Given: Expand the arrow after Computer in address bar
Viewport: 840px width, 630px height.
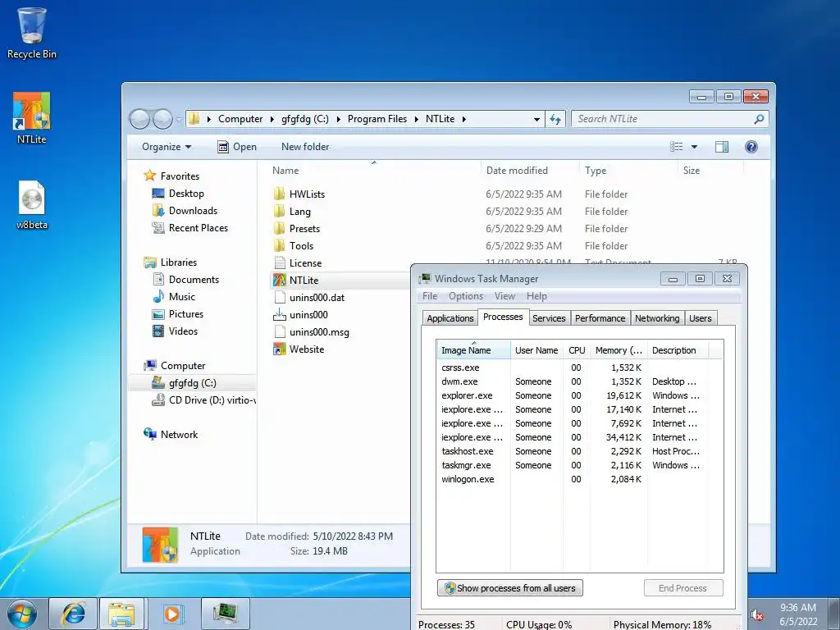Looking at the screenshot, I should pos(272,119).
